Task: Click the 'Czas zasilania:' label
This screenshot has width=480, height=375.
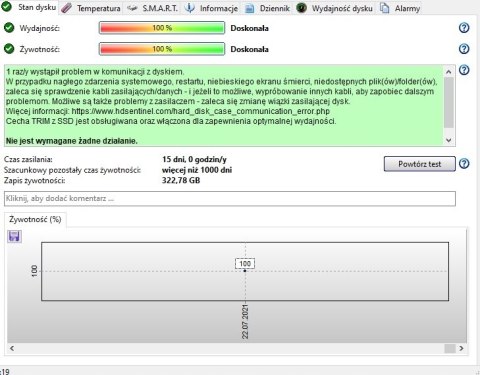Action: (28, 159)
